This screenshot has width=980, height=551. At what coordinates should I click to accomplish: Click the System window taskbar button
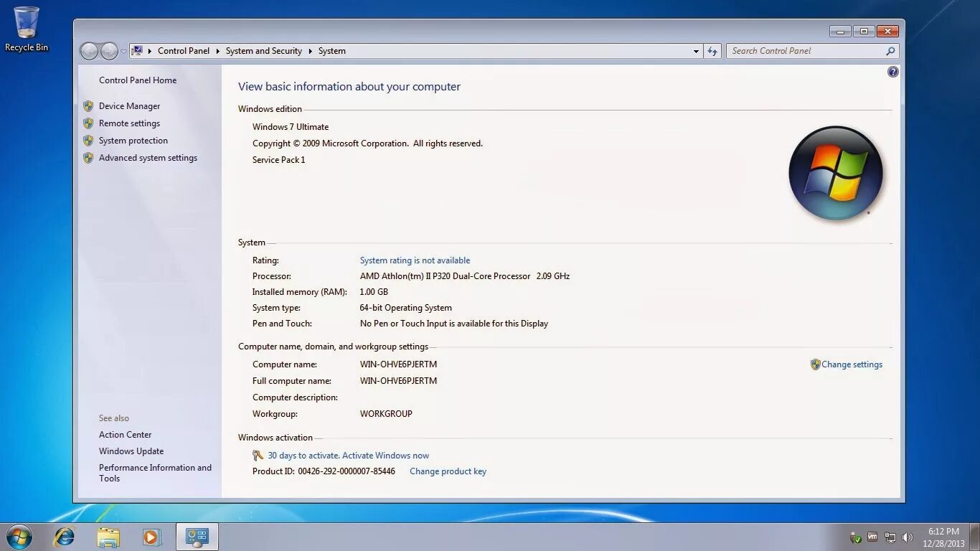tap(197, 537)
